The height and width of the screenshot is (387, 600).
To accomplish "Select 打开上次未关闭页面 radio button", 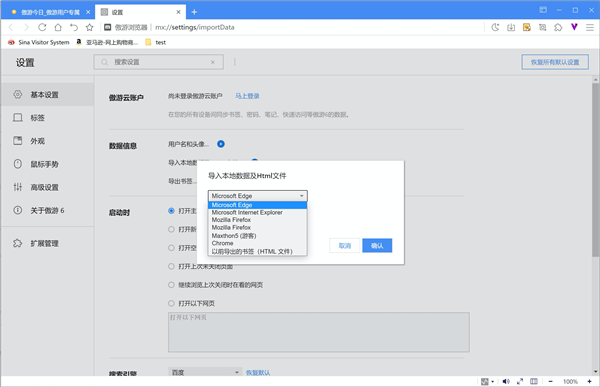I will tap(171, 266).
